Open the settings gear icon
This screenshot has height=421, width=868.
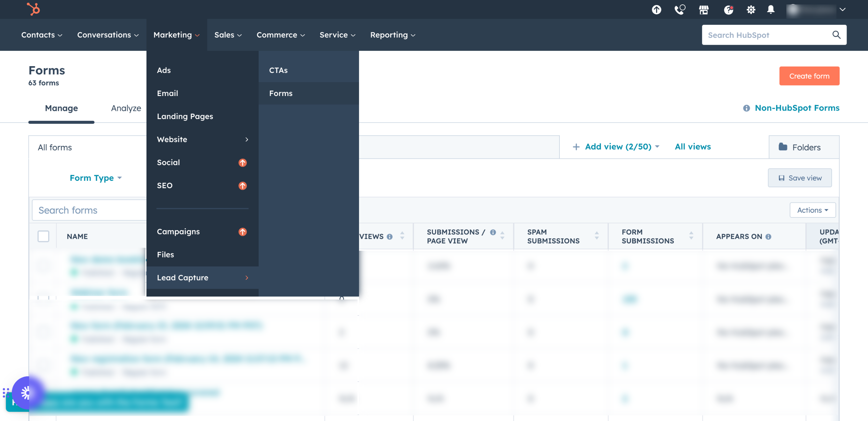tap(751, 9)
